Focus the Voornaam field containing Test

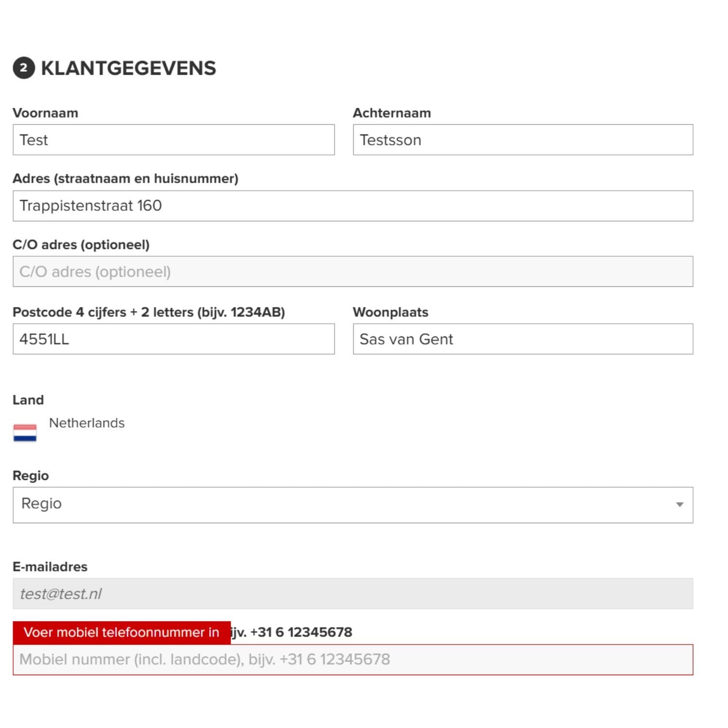tap(174, 140)
